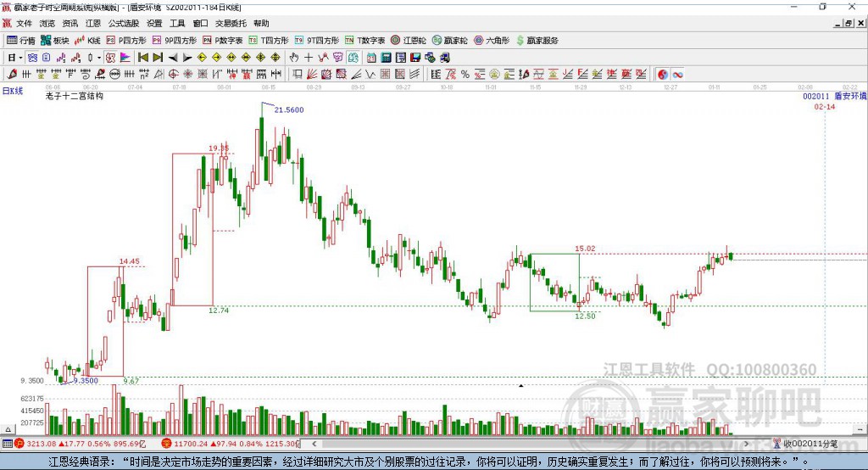Click the 行情 quotes button
The width and height of the screenshot is (868, 470).
pyautogui.click(x=20, y=41)
